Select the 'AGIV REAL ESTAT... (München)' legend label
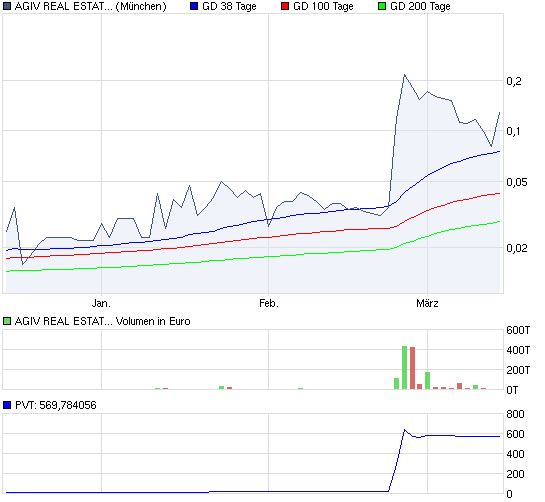The image size is (545, 502). point(91,6)
